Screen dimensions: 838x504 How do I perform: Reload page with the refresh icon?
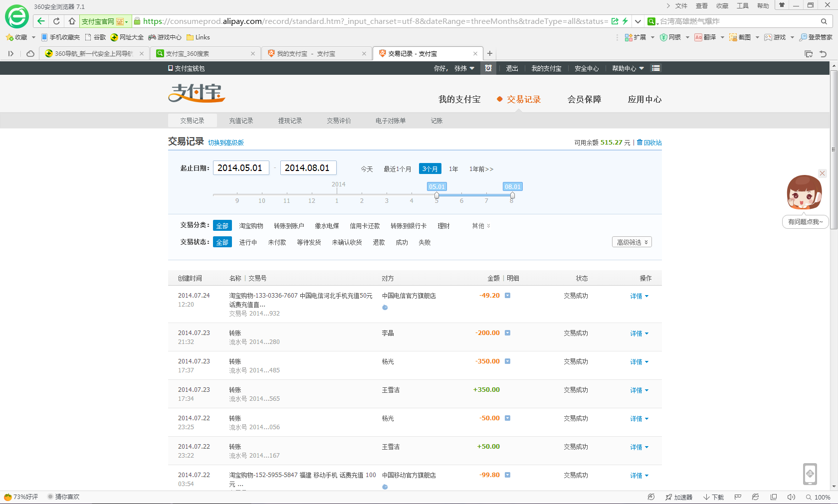56,21
